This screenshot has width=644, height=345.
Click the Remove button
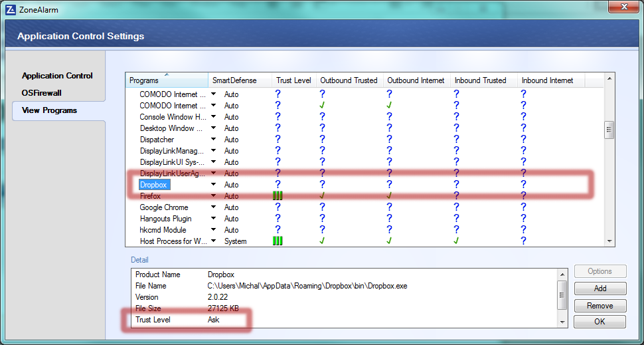pyautogui.click(x=600, y=306)
